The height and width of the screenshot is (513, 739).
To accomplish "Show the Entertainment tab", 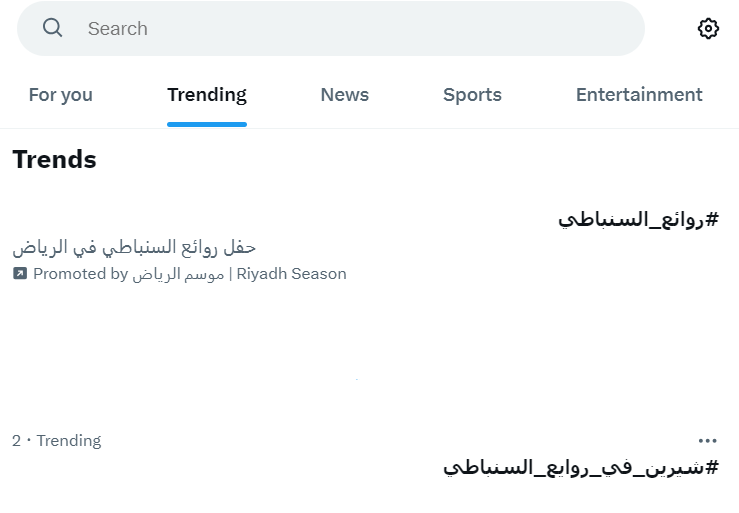I will (639, 95).
